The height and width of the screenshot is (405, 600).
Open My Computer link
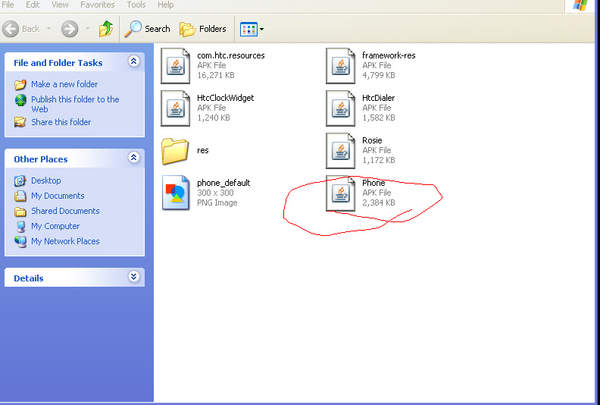(55, 226)
